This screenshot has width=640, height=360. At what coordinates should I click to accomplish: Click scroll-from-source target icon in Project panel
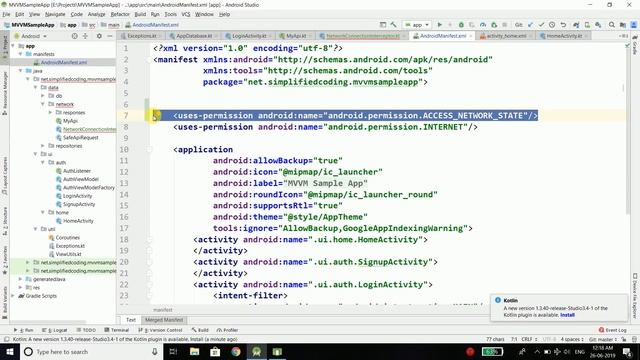(x=74, y=36)
